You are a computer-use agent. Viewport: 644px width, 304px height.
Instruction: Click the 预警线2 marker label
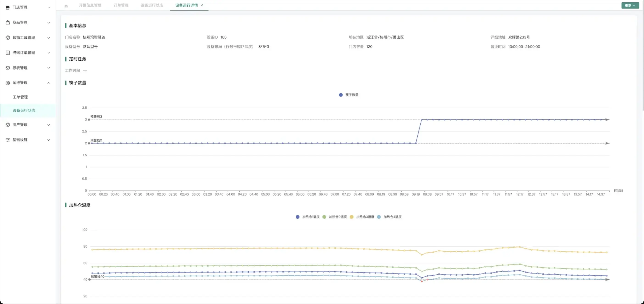coord(96,140)
